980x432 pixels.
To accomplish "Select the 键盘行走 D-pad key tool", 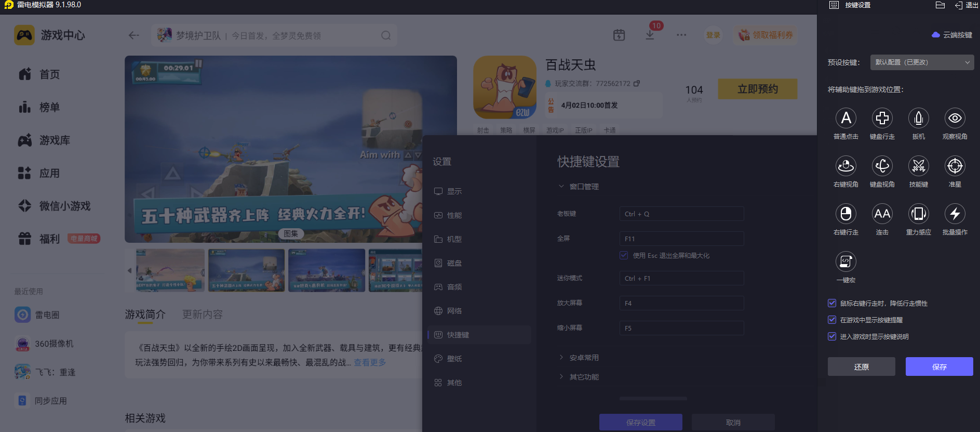I will pos(882,118).
